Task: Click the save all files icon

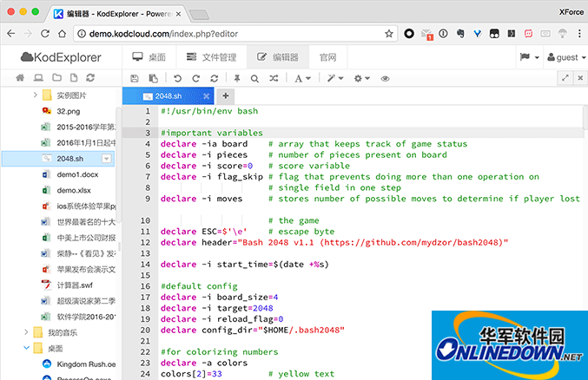Action: click(x=153, y=78)
